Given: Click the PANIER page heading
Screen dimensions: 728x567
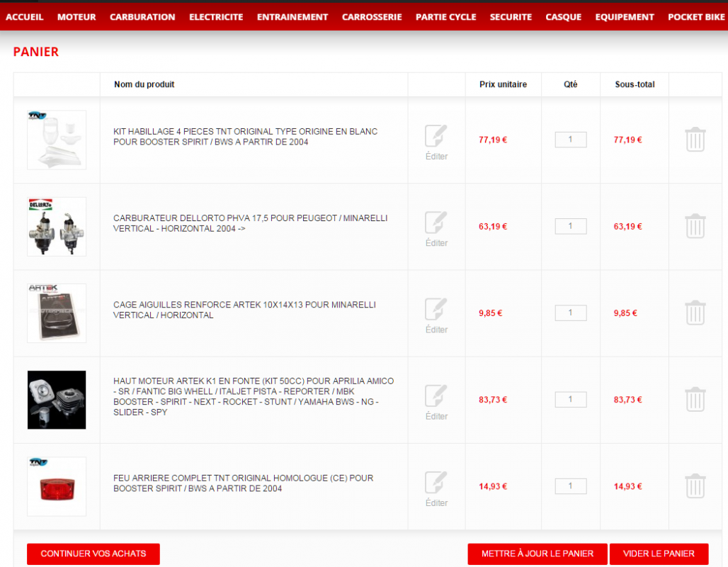Looking at the screenshot, I should click(35, 52).
